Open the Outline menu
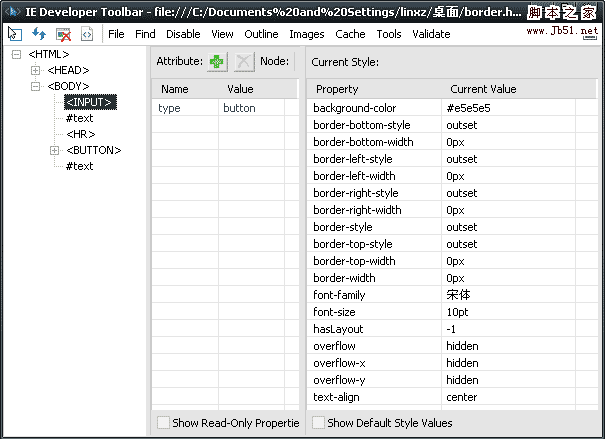Screen dimensions: 605x439 tap(261, 34)
